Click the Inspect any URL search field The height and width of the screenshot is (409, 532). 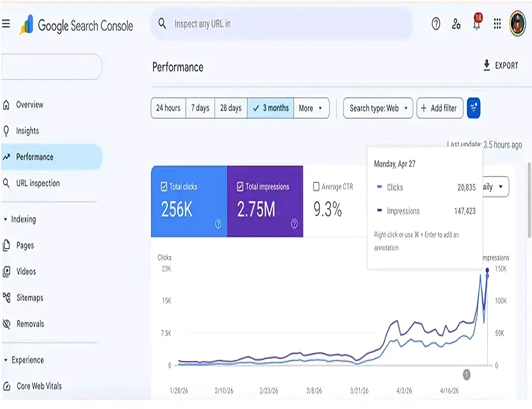click(x=282, y=24)
